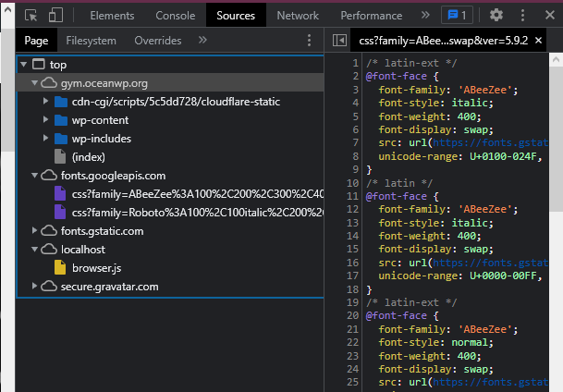Select the secure.gravatar.com domain label
Screen dimensions: 563x392
(x=109, y=287)
